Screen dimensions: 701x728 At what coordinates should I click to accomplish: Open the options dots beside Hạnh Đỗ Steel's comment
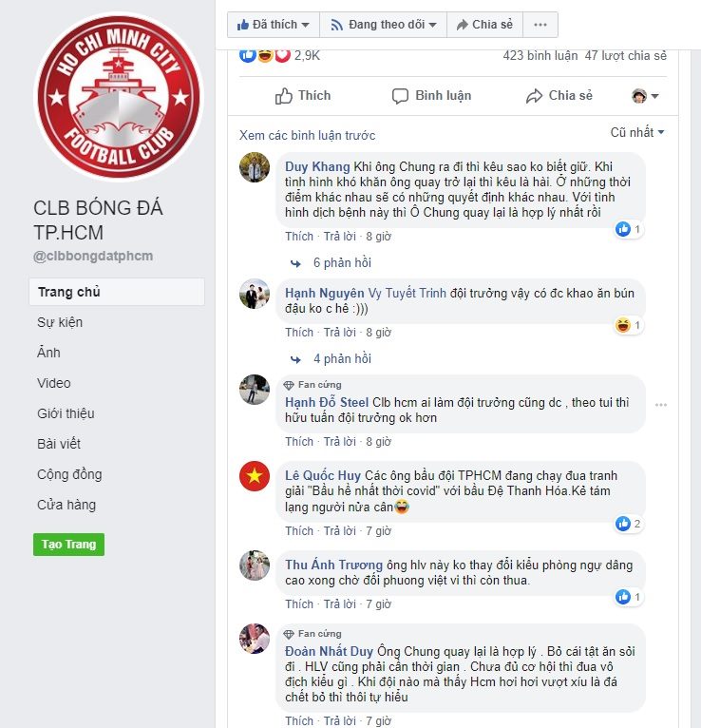click(x=661, y=405)
